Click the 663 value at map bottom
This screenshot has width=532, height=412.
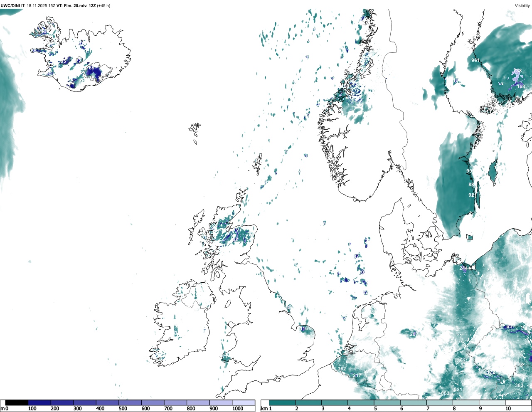[x=445, y=393]
